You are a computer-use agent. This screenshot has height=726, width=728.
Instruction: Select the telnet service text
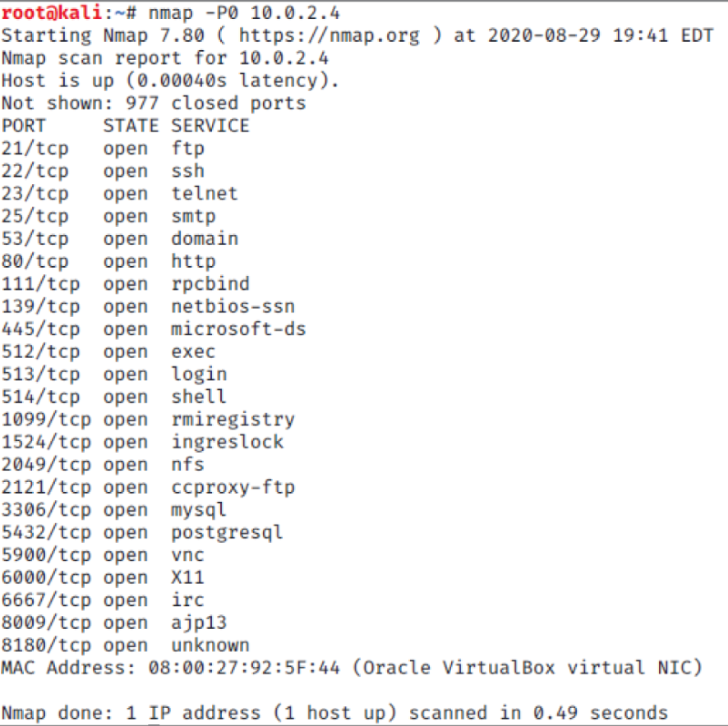coord(205,194)
